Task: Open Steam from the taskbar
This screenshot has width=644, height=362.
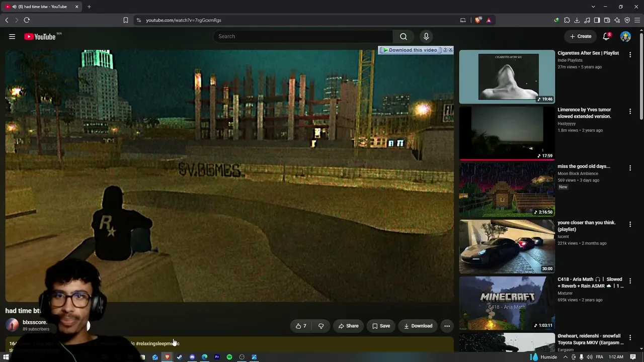Action: pos(180,357)
